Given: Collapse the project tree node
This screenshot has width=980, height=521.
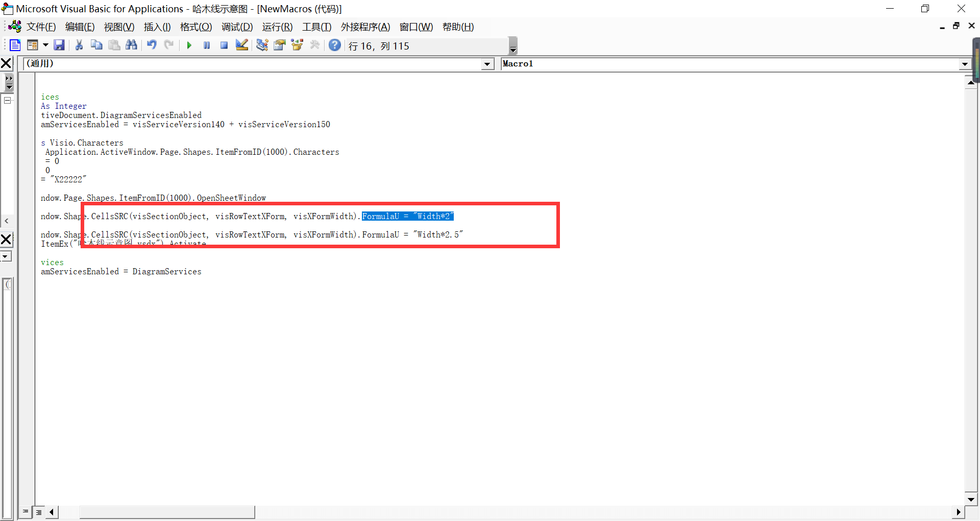Looking at the screenshot, I should (7, 100).
